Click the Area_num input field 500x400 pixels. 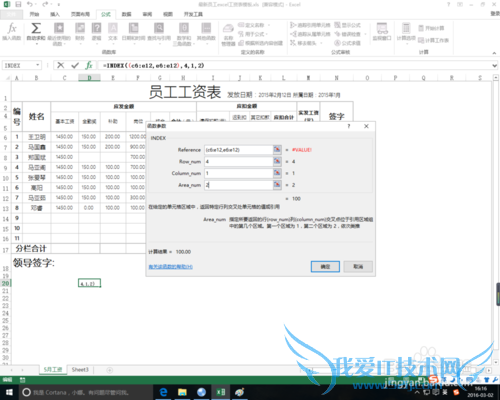point(239,185)
